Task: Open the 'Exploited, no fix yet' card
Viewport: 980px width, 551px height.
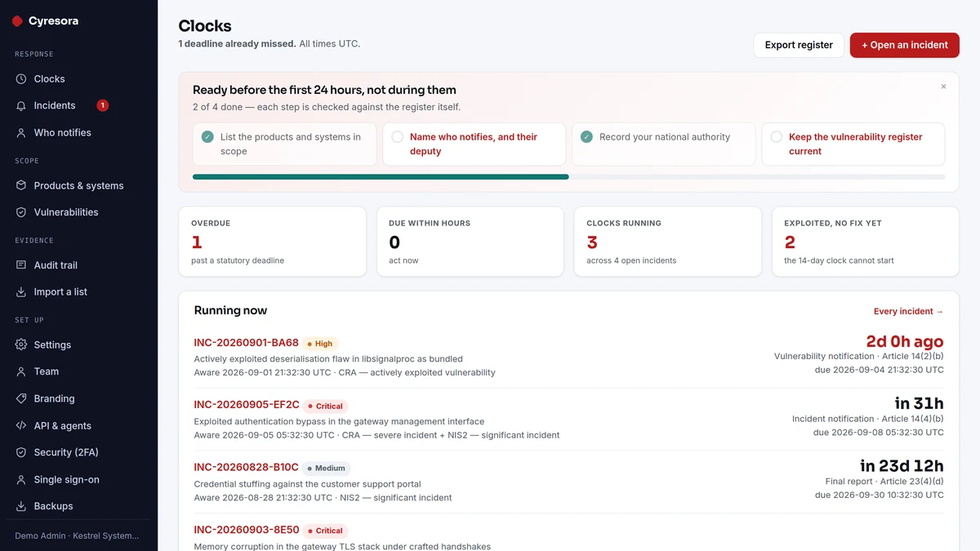Action: 866,242
